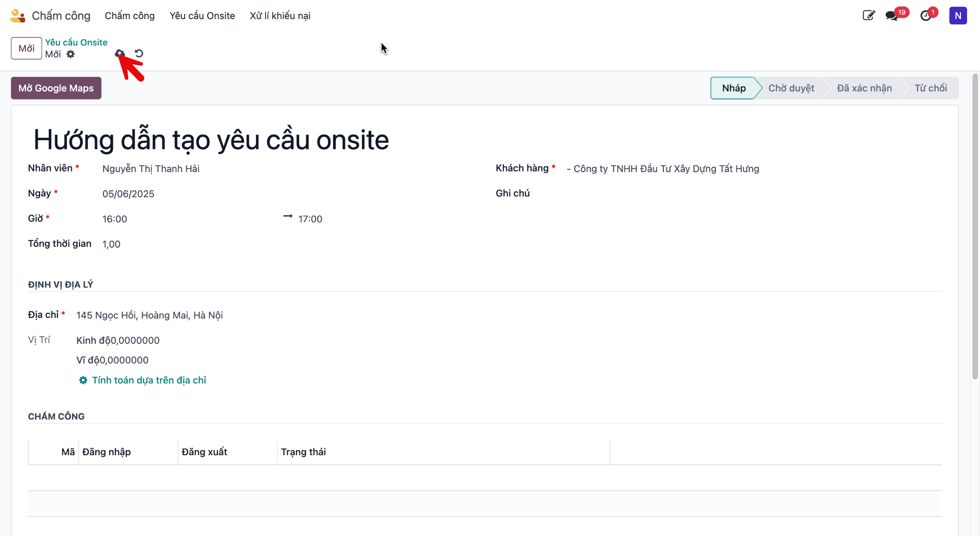Click the Kinh độ longitude value
The height and width of the screenshot is (536, 980).
click(134, 340)
